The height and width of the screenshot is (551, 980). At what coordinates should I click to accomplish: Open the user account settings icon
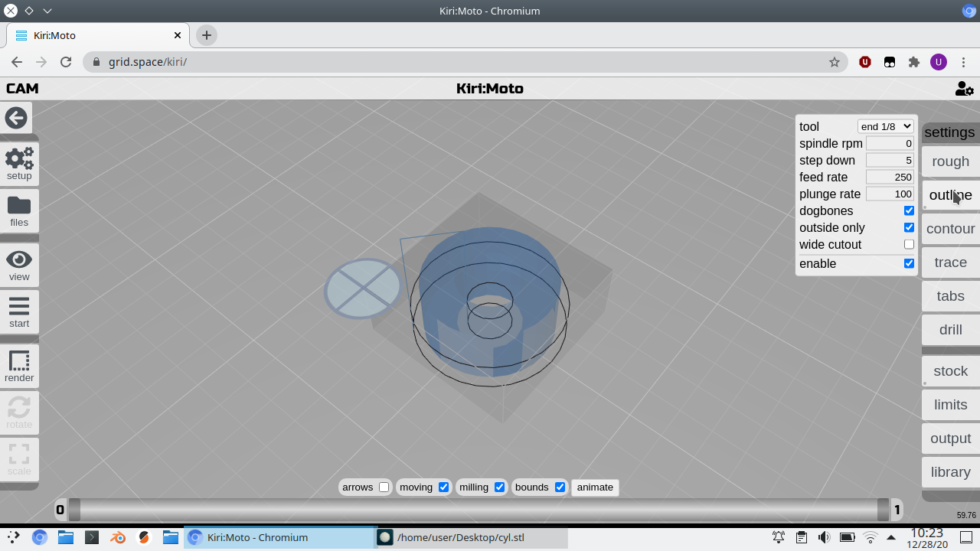(964, 88)
